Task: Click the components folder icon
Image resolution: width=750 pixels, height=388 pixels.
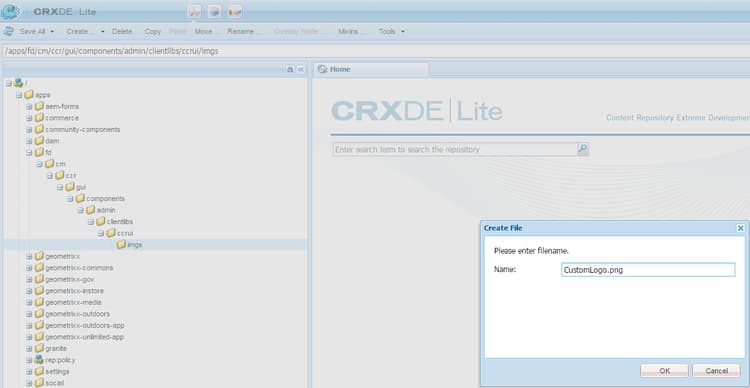Action: click(x=80, y=199)
